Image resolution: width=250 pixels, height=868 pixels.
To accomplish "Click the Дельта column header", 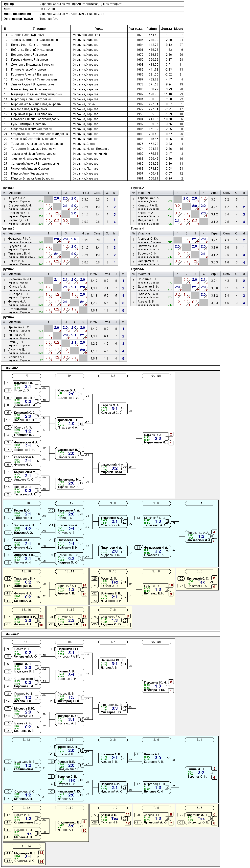I will click(166, 29).
